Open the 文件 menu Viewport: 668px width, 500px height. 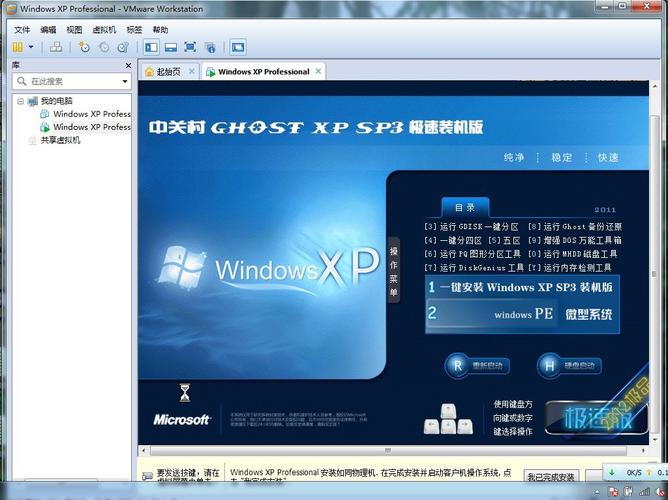[22, 30]
